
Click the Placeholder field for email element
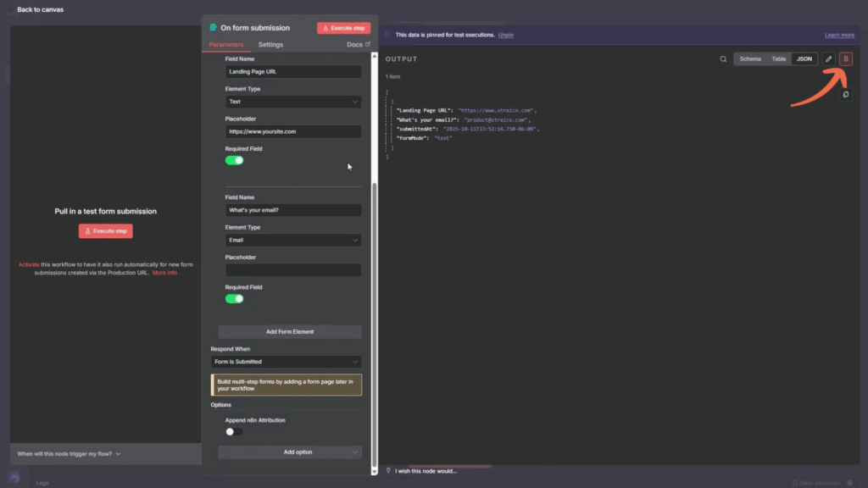coord(292,270)
